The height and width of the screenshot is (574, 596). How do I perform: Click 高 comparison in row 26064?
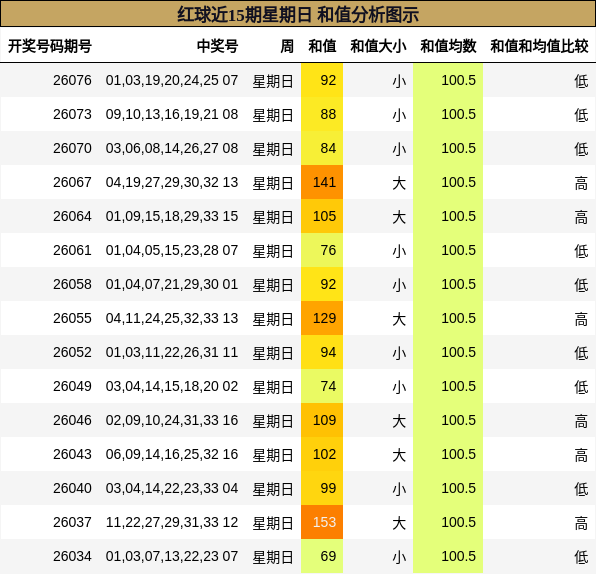coord(582,217)
